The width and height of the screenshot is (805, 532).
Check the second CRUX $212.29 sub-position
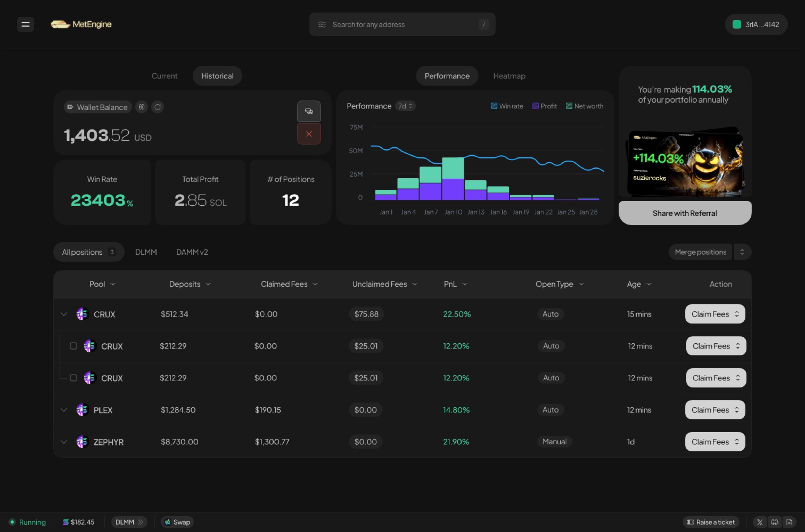point(73,377)
